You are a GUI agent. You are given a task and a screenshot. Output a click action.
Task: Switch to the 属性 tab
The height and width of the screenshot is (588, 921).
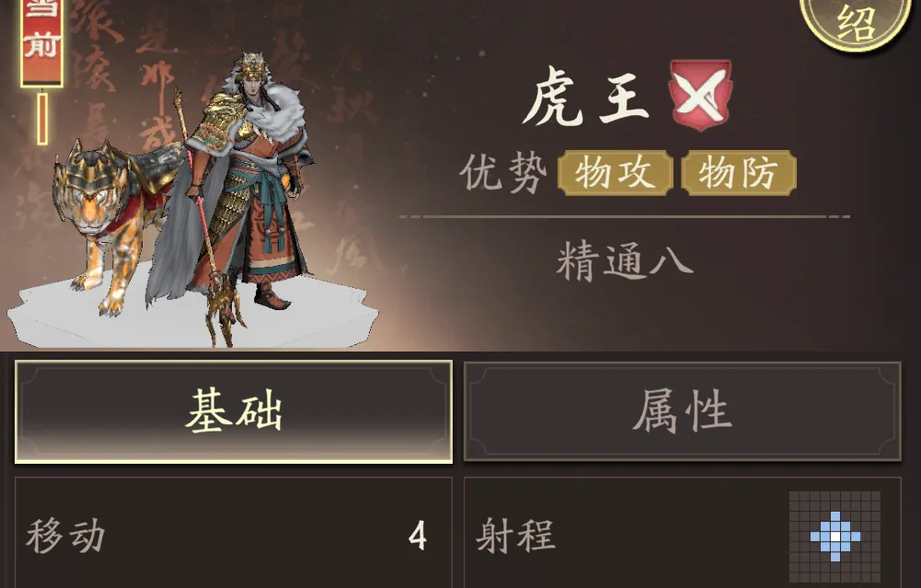pos(683,411)
